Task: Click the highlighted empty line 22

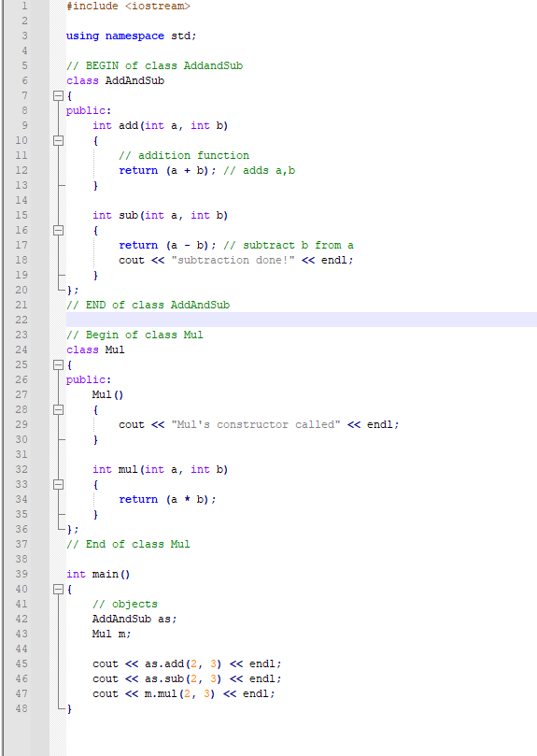Action: [x=302, y=320]
